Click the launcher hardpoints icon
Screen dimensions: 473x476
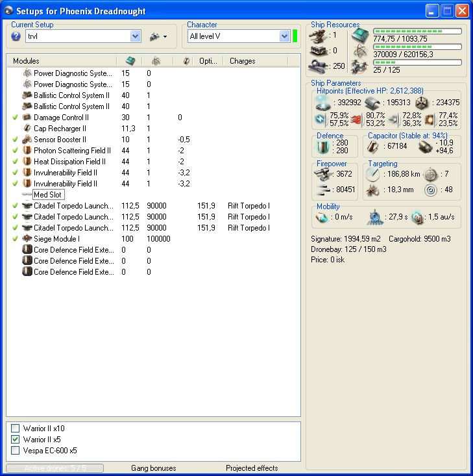(318, 51)
